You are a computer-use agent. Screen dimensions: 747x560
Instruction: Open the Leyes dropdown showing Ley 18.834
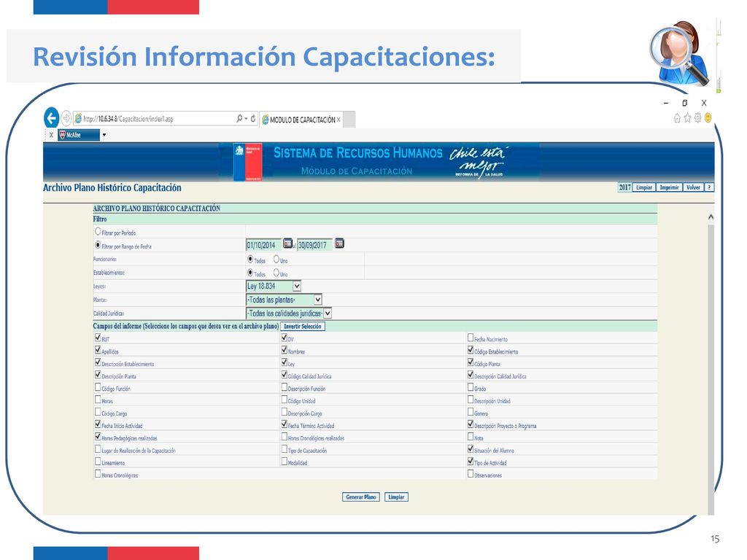click(274, 286)
